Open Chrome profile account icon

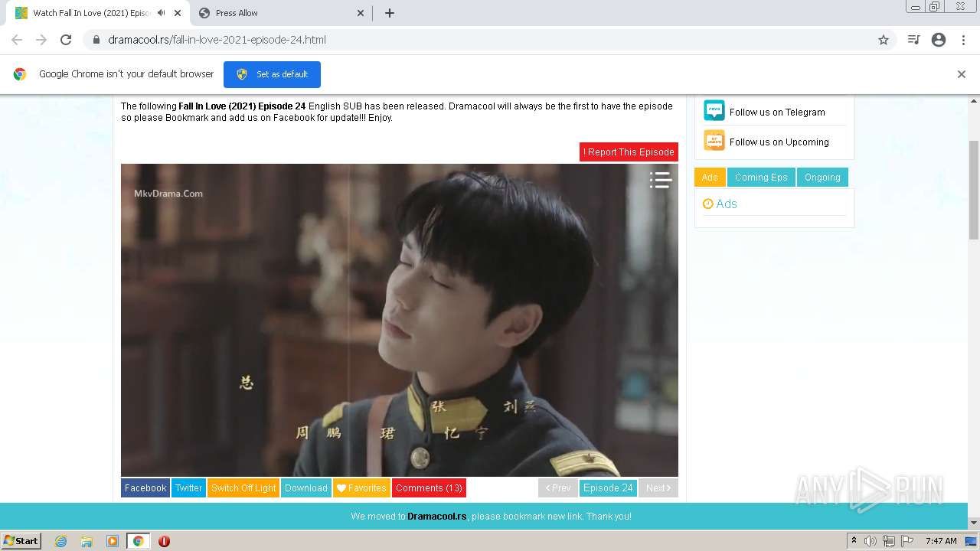click(x=939, y=40)
